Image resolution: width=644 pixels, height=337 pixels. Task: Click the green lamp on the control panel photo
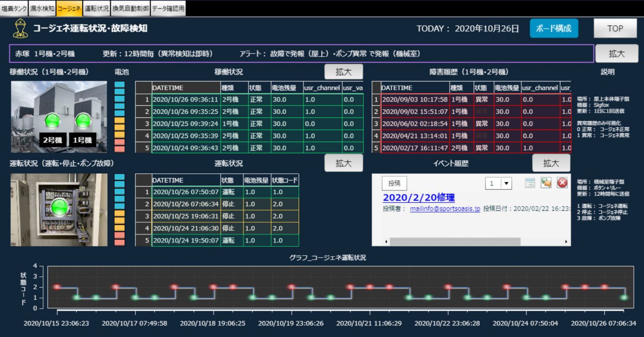click(x=60, y=206)
